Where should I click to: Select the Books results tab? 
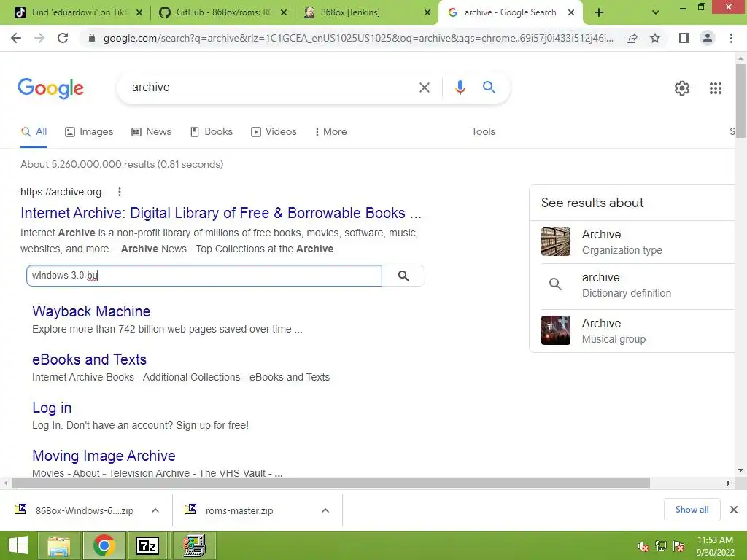[x=212, y=132]
